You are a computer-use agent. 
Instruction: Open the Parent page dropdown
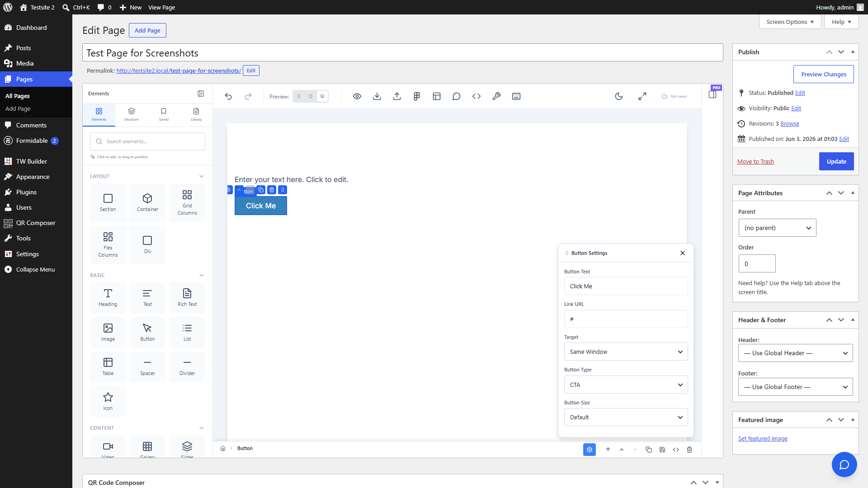click(x=778, y=228)
